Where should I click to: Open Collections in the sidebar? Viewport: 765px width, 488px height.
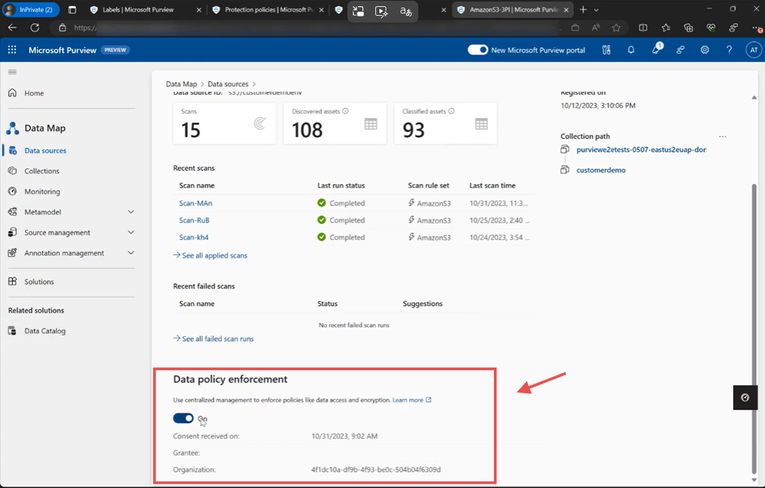point(42,171)
